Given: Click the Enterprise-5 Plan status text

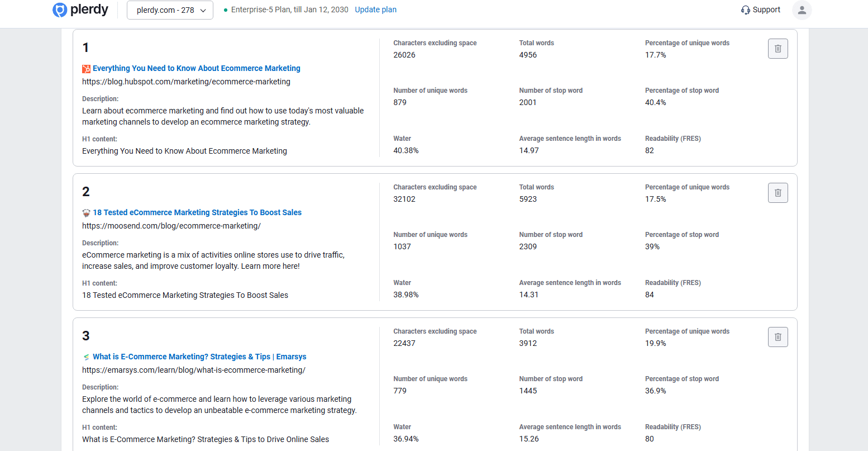Looking at the screenshot, I should (289, 10).
